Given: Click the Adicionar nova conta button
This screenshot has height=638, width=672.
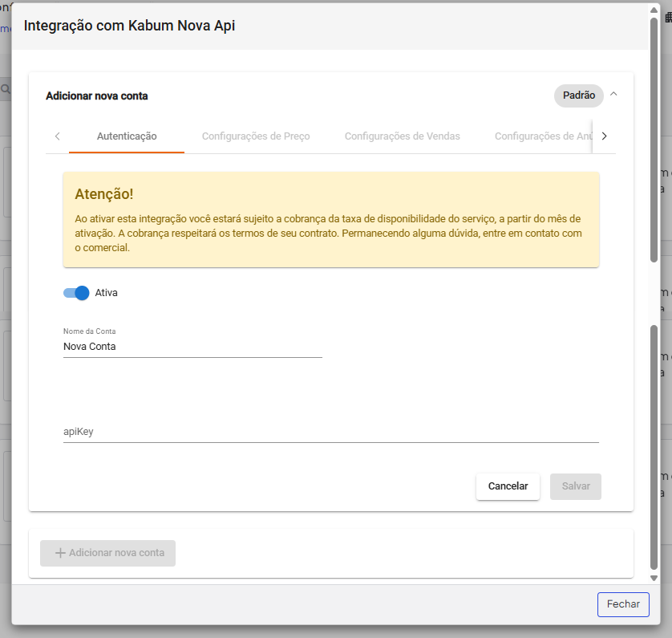Looking at the screenshot, I should pos(108,553).
